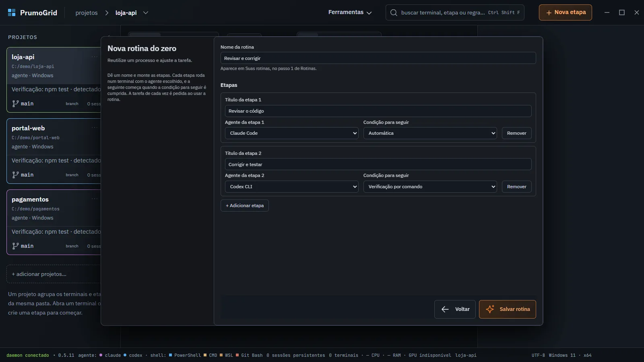The height and width of the screenshot is (362, 644).
Task: Click the codex agent dot in the status bar
Action: click(x=125, y=355)
